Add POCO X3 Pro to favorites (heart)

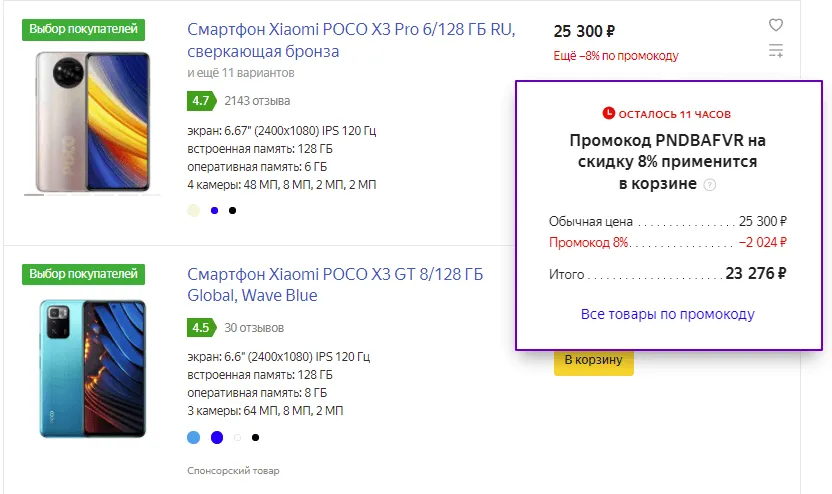(x=776, y=26)
